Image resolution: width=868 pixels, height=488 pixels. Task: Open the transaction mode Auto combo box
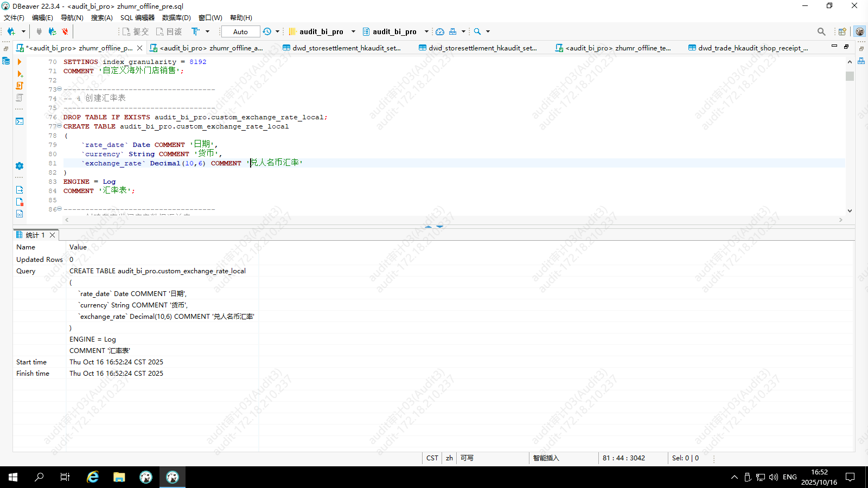240,31
